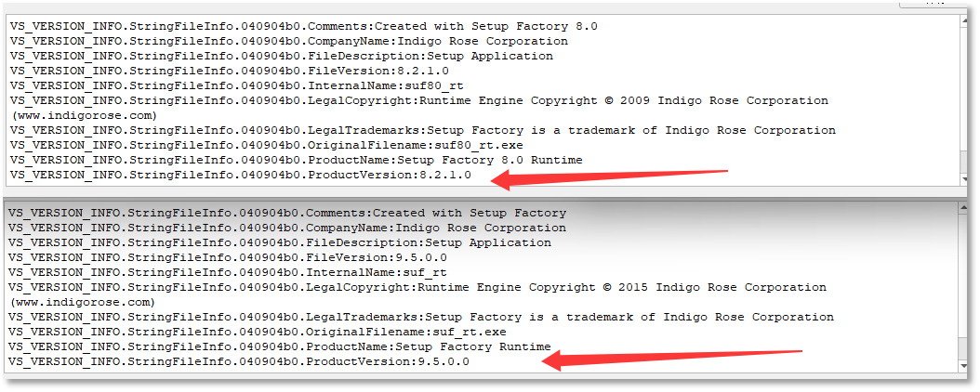Screen dimensions: 980x392
Task: Click the InternalName:suf_rt line
Action: [x=228, y=272]
